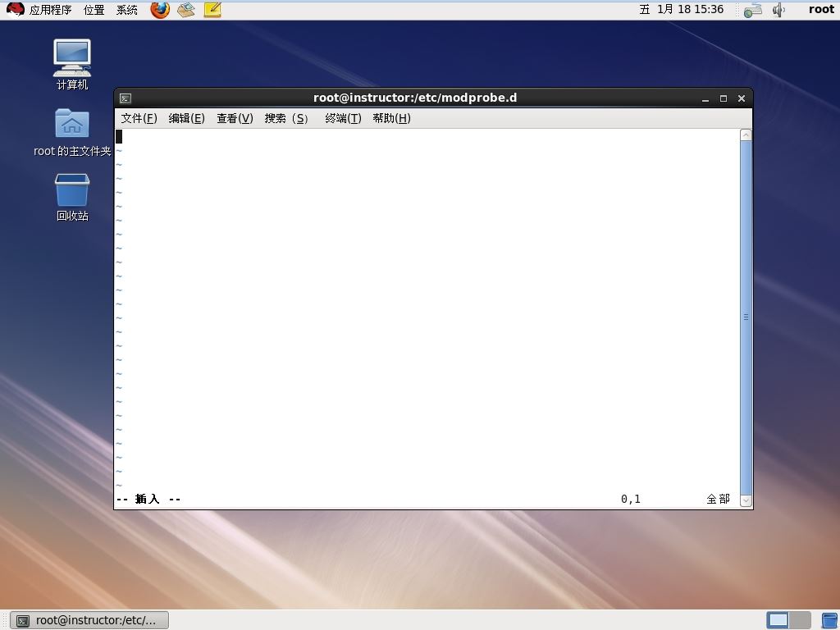Launch Firefox from the top panel

pos(160,10)
